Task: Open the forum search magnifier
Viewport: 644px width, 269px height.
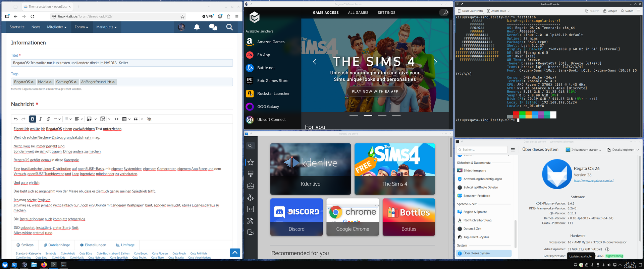Action: pos(229,27)
